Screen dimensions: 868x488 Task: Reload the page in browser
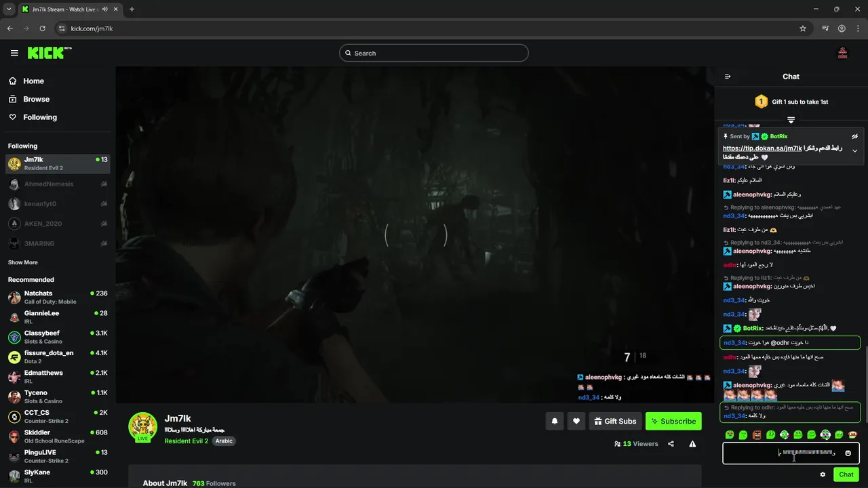(x=42, y=28)
